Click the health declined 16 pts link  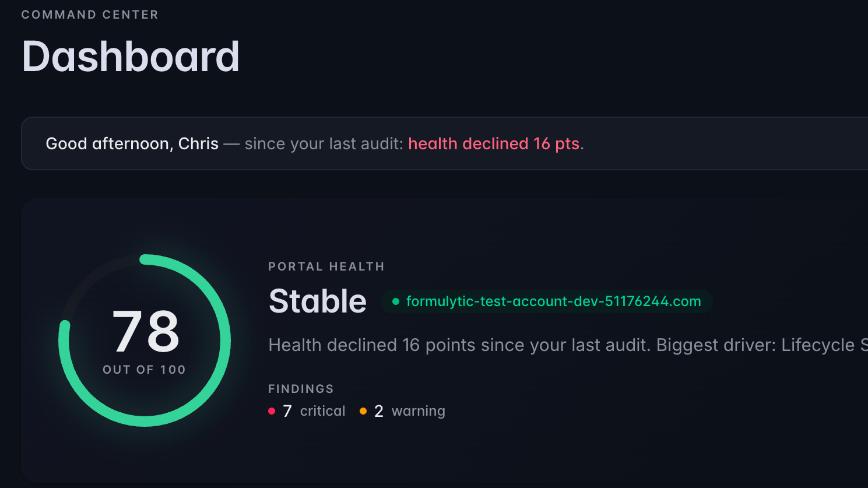tap(494, 143)
